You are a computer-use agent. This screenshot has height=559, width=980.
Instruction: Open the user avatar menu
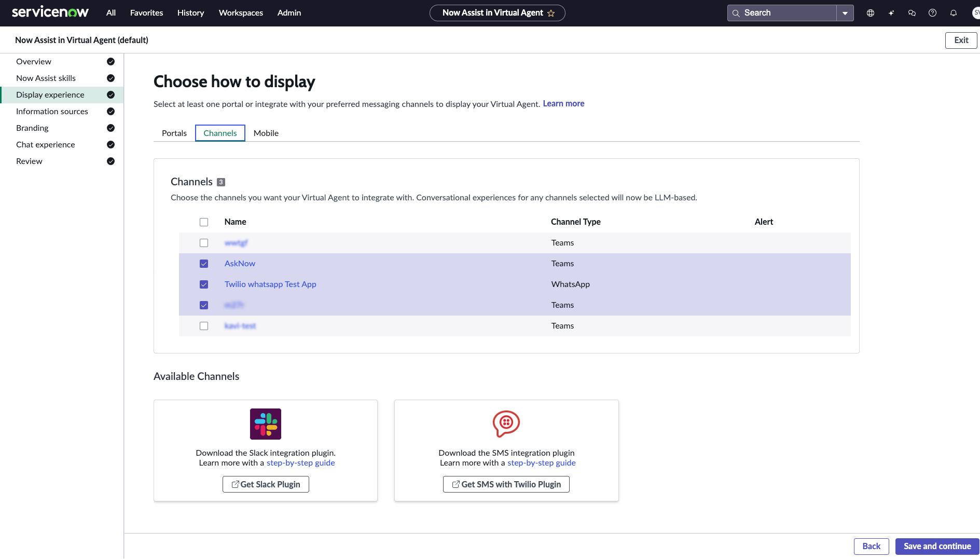(x=975, y=13)
